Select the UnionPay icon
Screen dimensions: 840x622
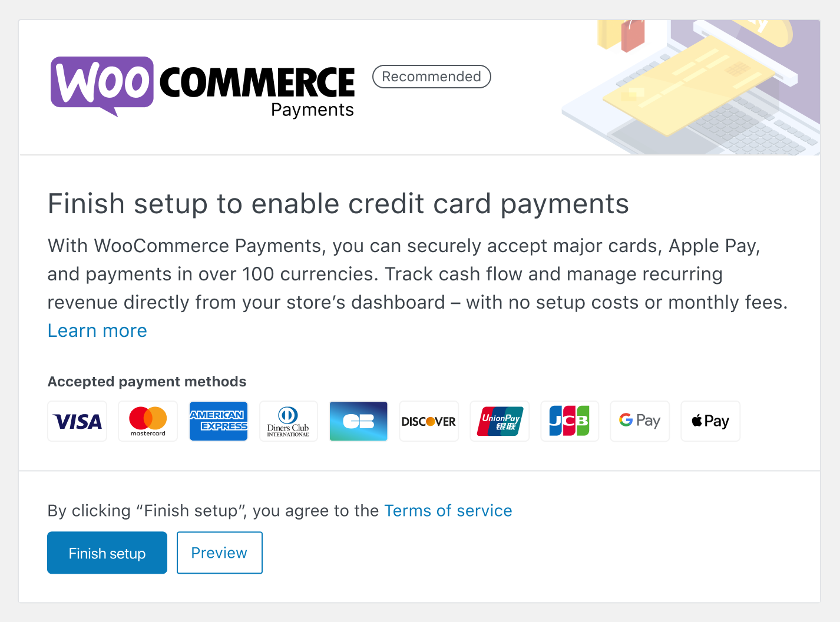[x=499, y=421]
